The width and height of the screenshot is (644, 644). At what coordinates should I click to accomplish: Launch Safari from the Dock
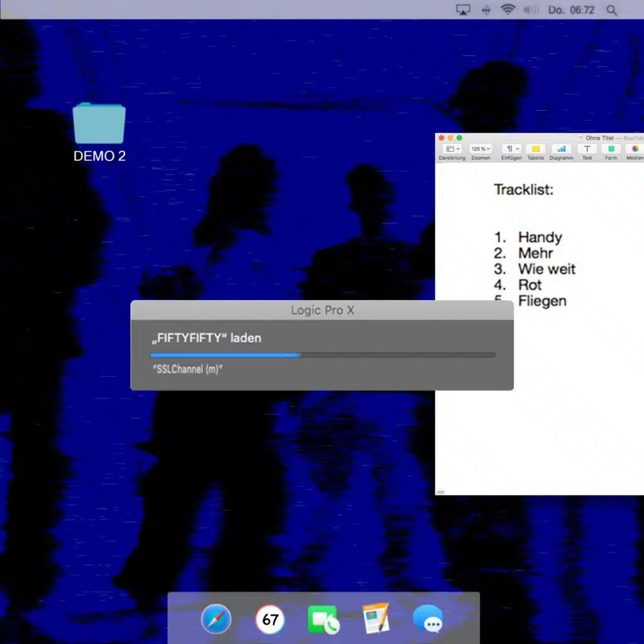(216, 619)
